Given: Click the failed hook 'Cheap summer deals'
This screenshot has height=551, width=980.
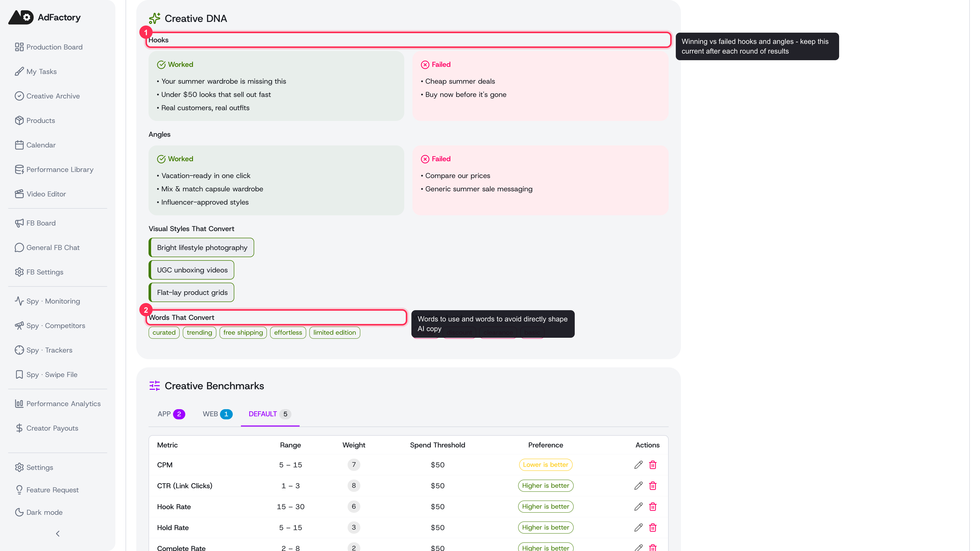Looking at the screenshot, I should [x=460, y=81].
